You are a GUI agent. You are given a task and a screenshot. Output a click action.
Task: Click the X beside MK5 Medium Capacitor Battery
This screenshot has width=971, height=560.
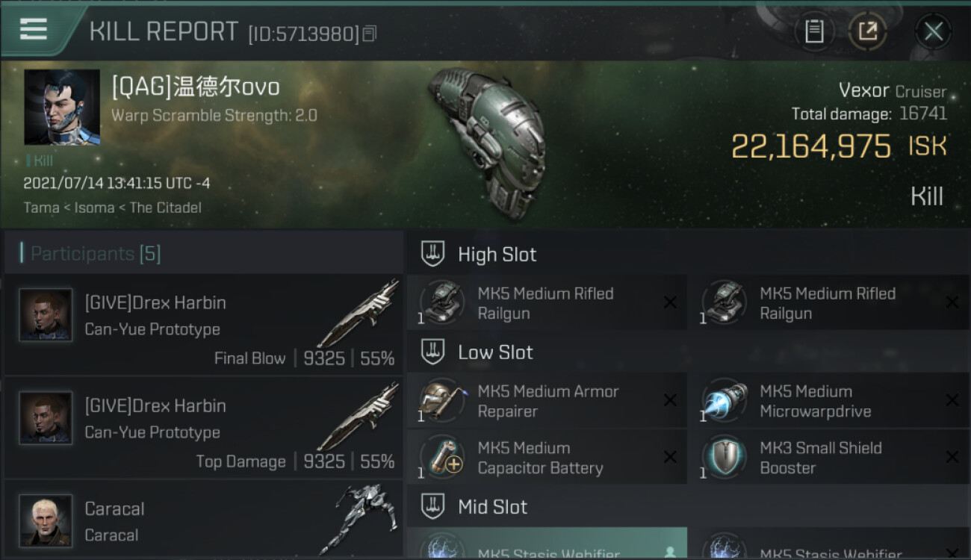click(670, 458)
